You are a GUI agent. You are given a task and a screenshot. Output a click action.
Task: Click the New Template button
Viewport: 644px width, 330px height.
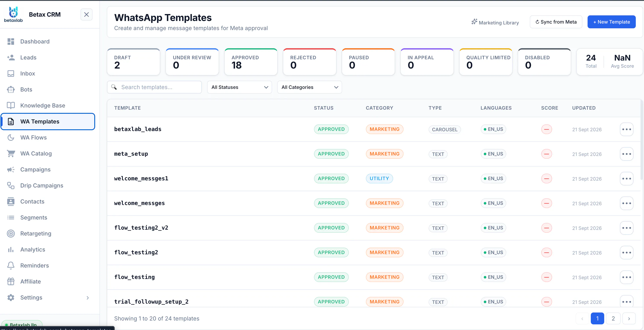pyautogui.click(x=612, y=22)
